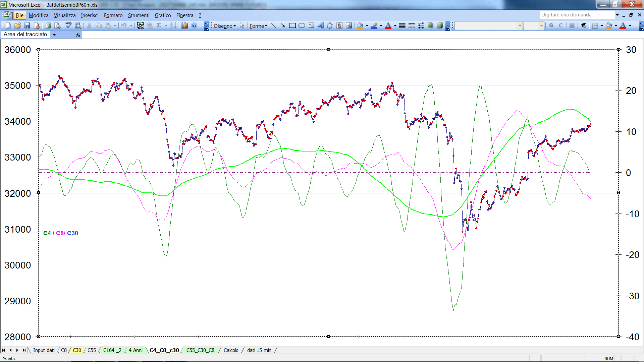Image resolution: width=644 pixels, height=362 pixels.
Task: Select the Arrow drawing tool
Action: (283, 25)
